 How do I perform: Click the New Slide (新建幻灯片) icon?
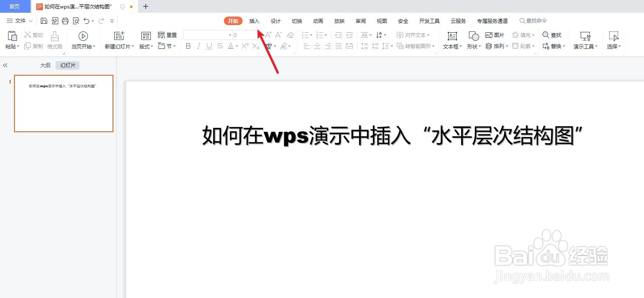119,36
